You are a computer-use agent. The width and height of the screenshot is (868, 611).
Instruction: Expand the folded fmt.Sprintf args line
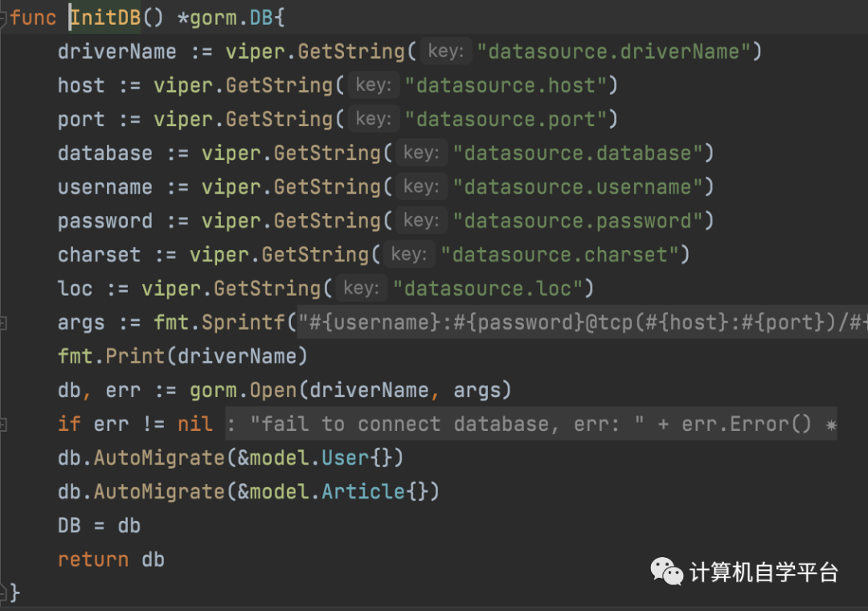pos(4,322)
